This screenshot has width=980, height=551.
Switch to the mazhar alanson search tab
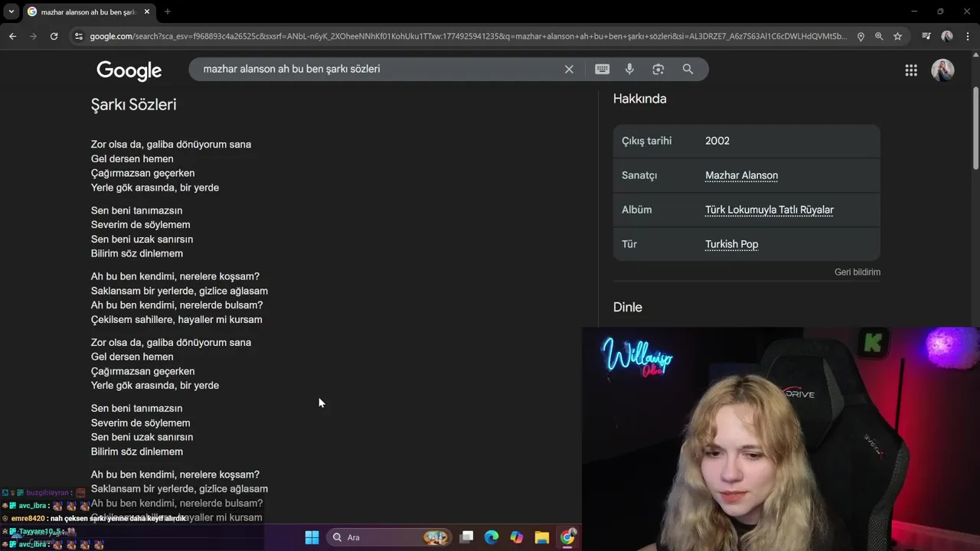(88, 11)
